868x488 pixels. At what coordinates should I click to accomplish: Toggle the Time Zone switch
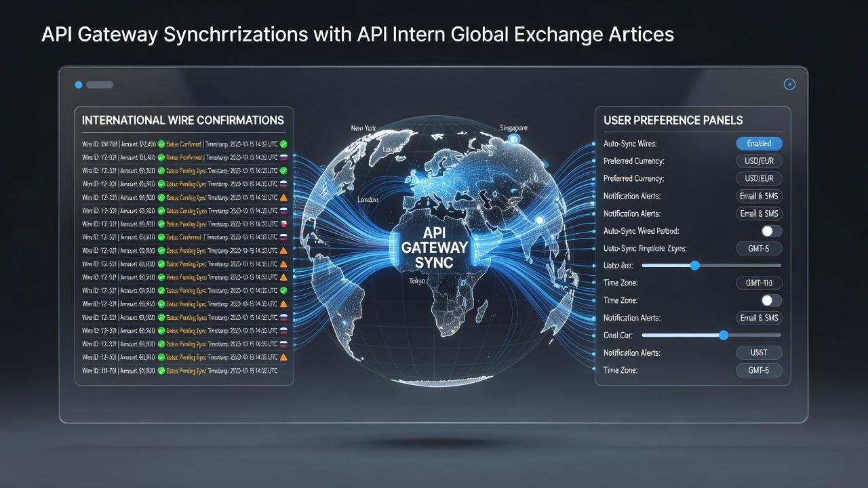click(x=771, y=300)
